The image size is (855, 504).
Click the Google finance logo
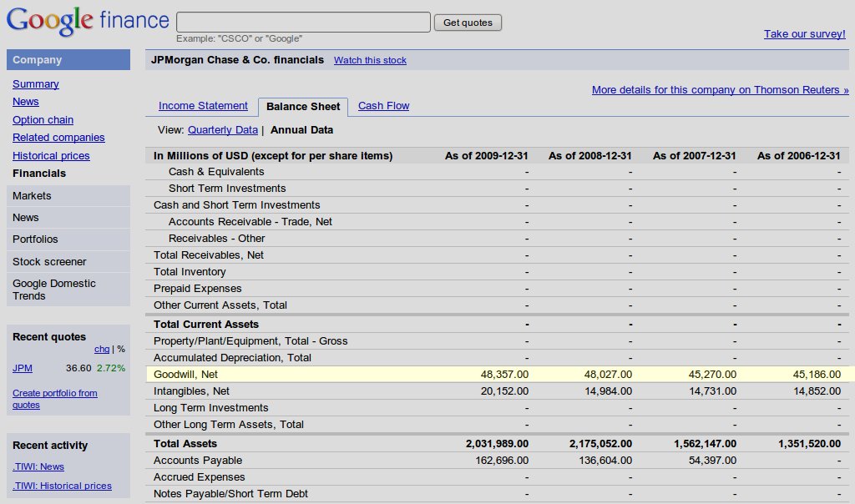[x=88, y=21]
